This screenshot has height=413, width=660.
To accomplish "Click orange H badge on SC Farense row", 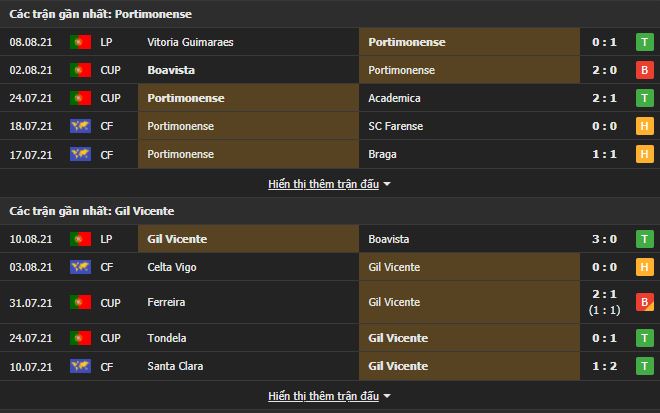I will click(x=645, y=126).
